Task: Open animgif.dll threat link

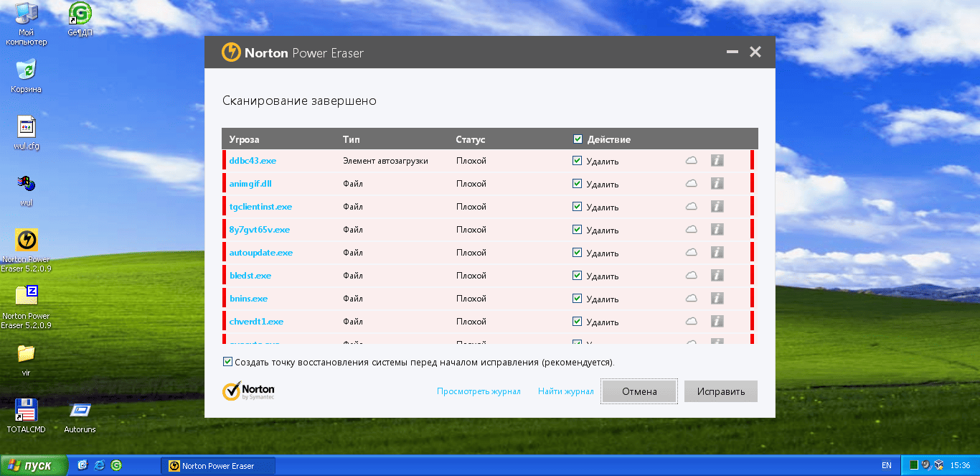Action: coord(250,184)
